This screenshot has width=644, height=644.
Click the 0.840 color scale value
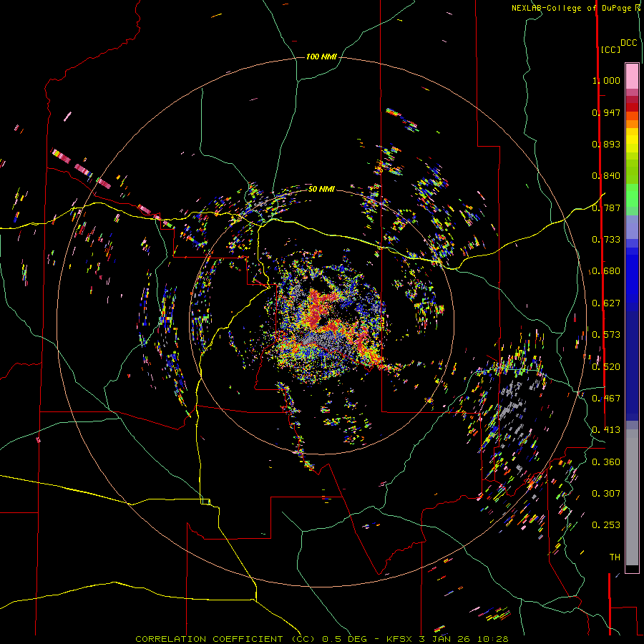pyautogui.click(x=606, y=176)
